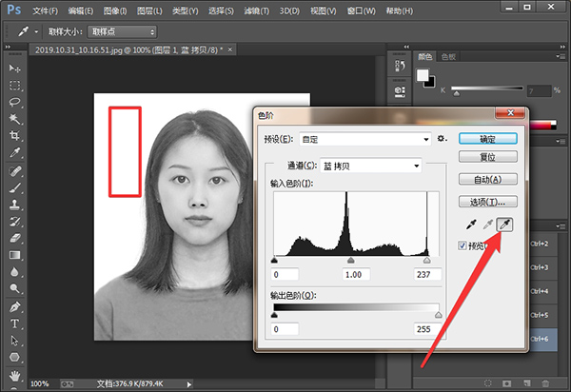Viewport: 571px width, 392px height.
Task: Select the Lasso tool in the toolbox
Action: coord(15,101)
